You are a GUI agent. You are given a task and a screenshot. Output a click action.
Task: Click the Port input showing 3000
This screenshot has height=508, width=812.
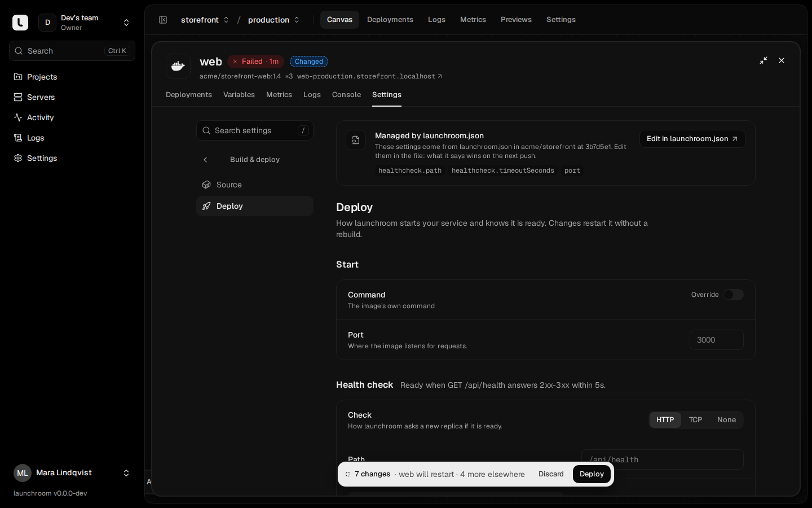coord(717,340)
